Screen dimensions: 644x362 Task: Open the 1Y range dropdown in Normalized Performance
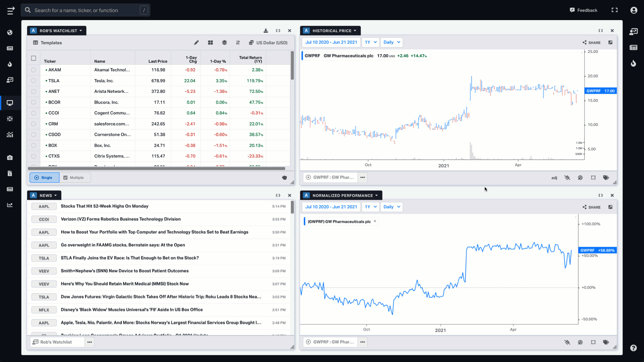tap(371, 207)
